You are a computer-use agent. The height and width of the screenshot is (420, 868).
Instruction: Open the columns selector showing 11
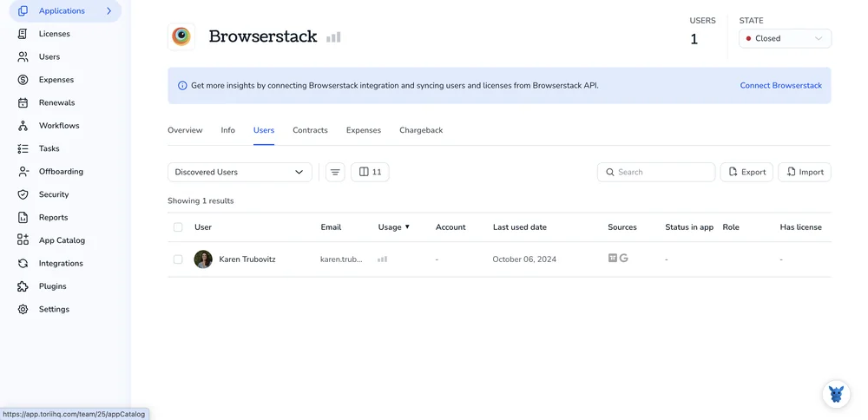pos(370,172)
